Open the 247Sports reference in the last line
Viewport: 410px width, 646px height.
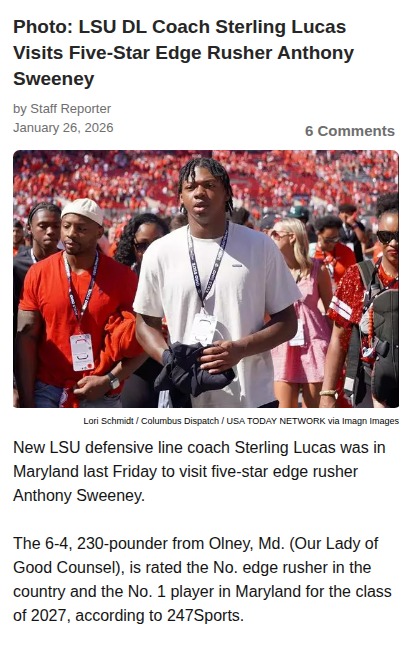[x=204, y=616]
